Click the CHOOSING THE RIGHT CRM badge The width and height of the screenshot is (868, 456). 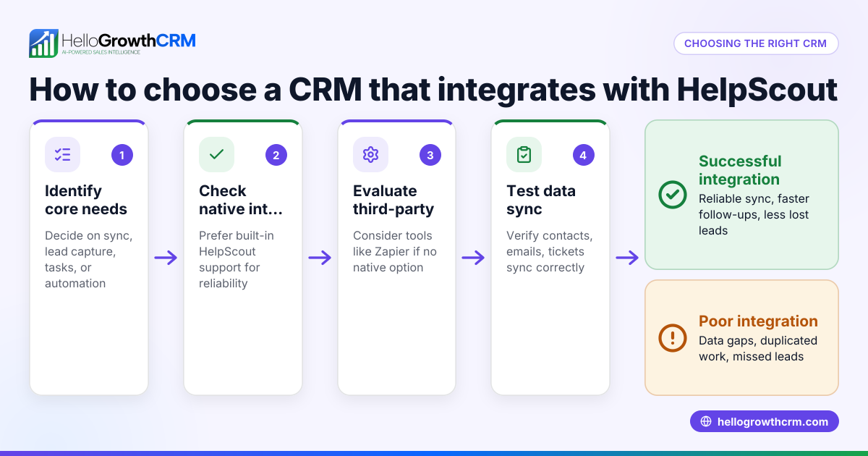tap(755, 43)
